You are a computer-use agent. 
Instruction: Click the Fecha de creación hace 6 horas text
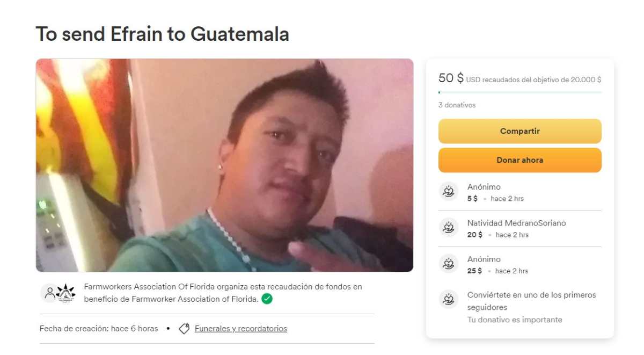point(99,329)
